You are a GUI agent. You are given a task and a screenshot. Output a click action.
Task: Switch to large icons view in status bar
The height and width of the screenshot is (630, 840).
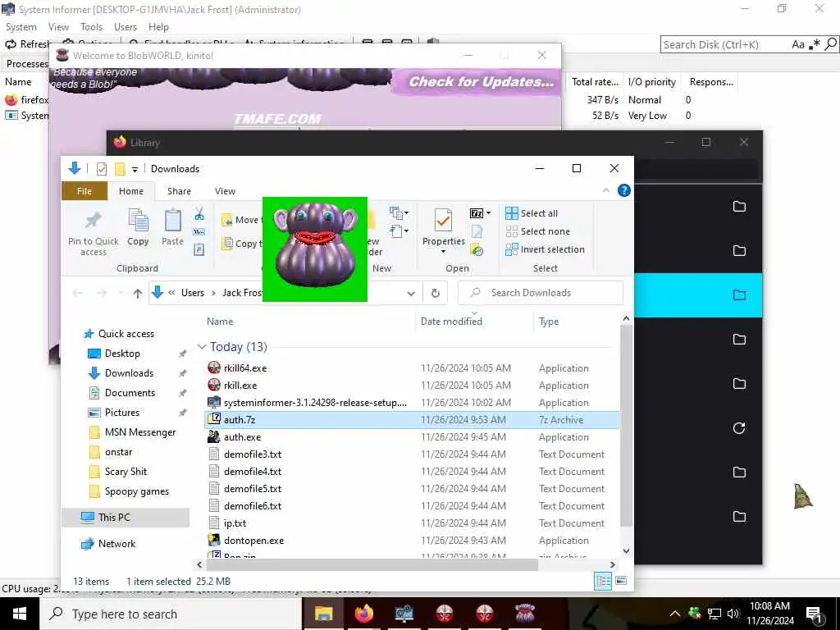[x=621, y=581]
